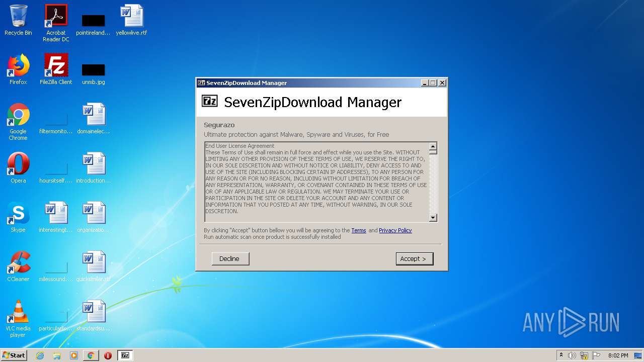Open the Start menu
644x362 pixels.
[14, 355]
